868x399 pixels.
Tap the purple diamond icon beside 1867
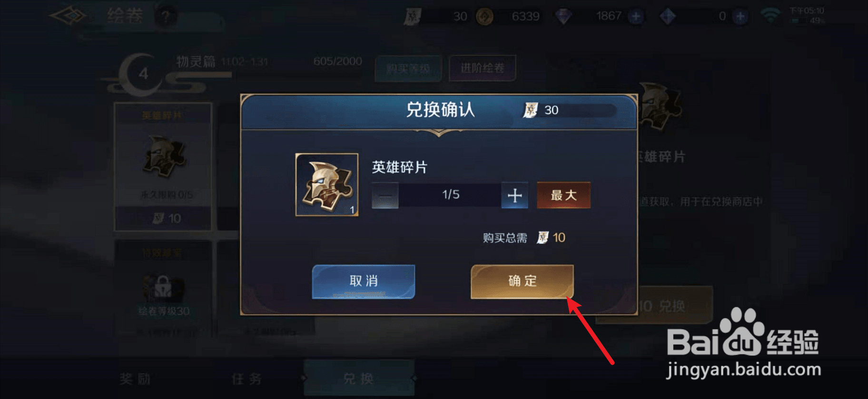click(x=564, y=17)
